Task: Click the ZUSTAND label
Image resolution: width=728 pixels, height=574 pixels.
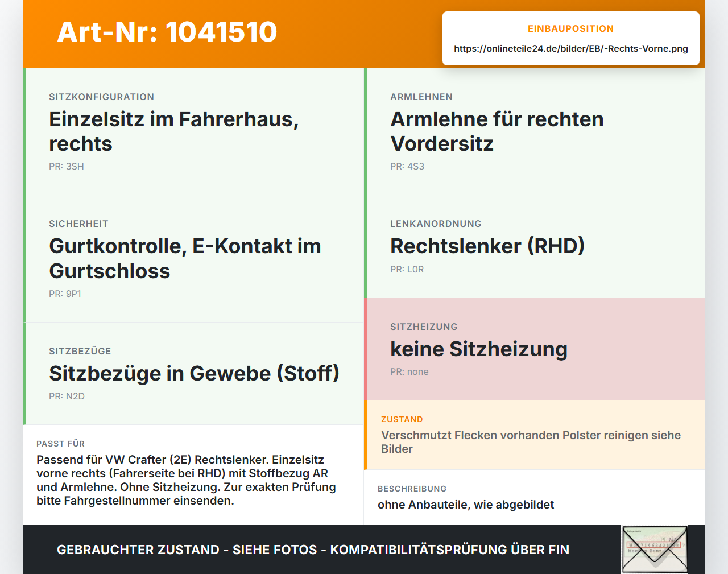Action: 402,420
